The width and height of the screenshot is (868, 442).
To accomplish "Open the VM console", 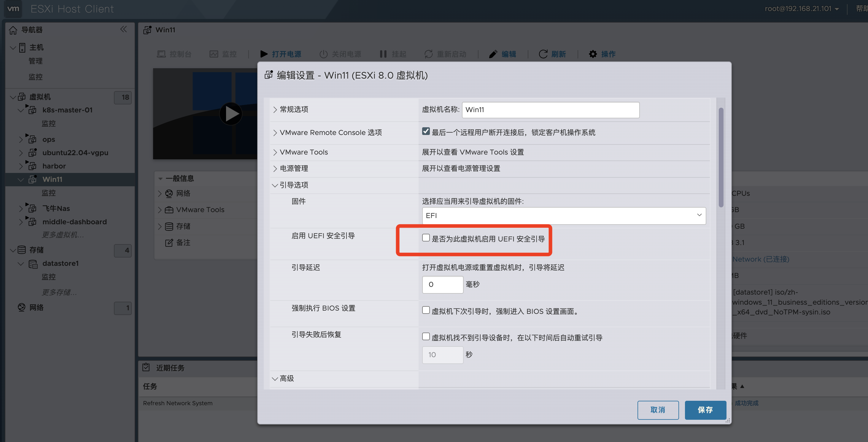I will coord(175,54).
